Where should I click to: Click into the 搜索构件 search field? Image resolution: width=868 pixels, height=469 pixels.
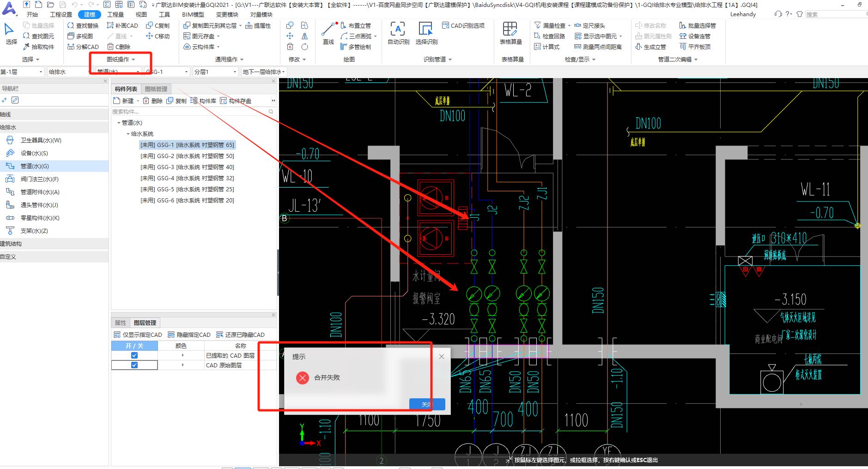coord(193,111)
